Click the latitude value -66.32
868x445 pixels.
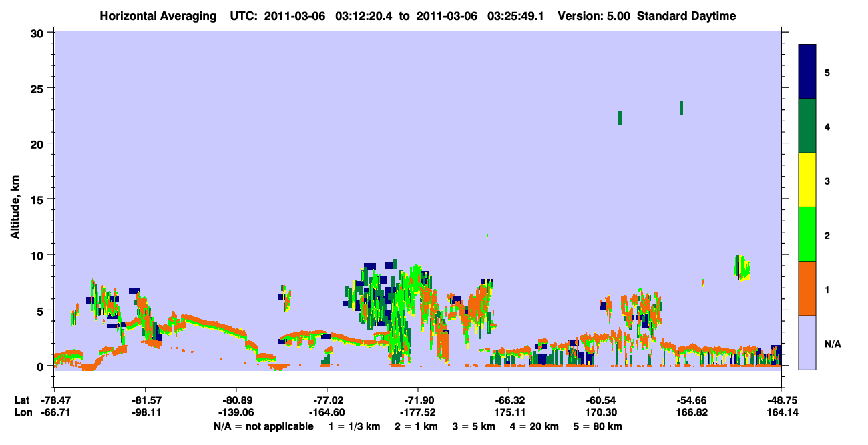point(509,400)
